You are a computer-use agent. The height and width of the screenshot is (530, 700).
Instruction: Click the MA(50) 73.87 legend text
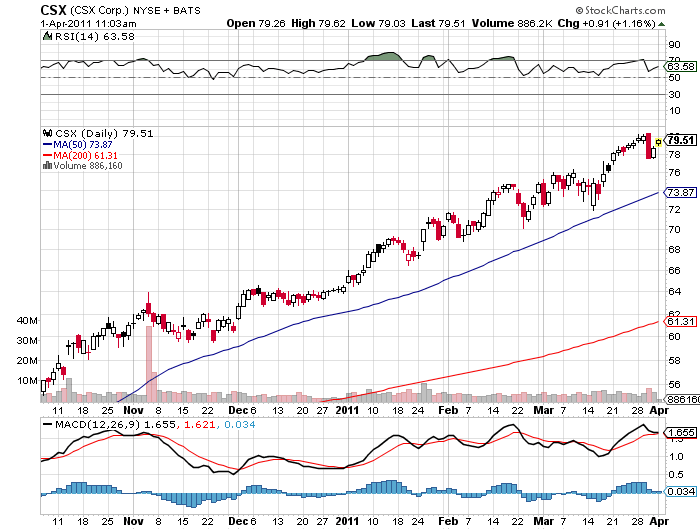pyautogui.click(x=83, y=144)
